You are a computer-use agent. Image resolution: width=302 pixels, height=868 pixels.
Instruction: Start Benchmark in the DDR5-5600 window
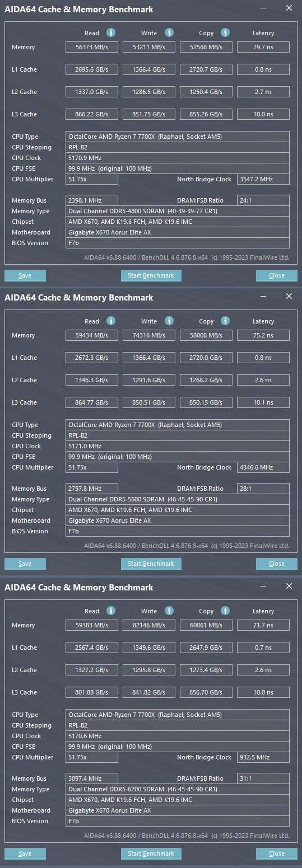pyautogui.click(x=151, y=564)
